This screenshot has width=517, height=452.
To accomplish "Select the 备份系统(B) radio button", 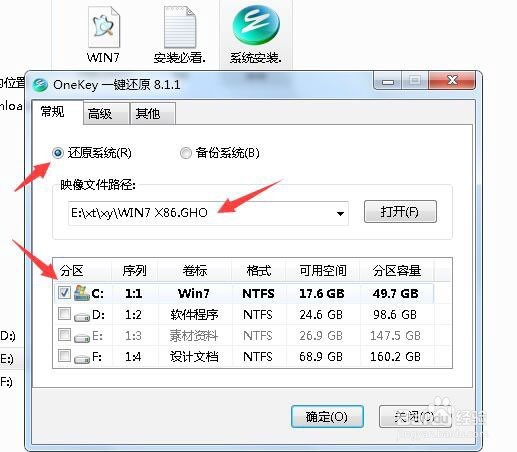I will (186, 153).
